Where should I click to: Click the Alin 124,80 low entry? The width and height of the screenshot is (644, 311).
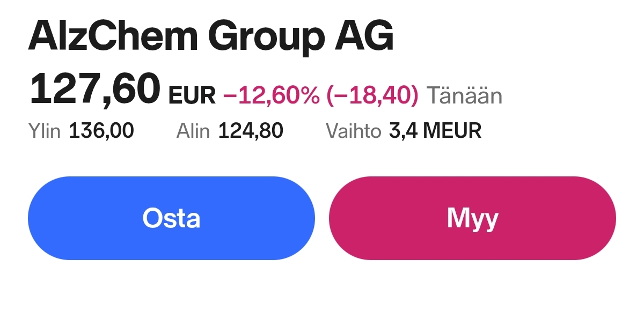230,130
